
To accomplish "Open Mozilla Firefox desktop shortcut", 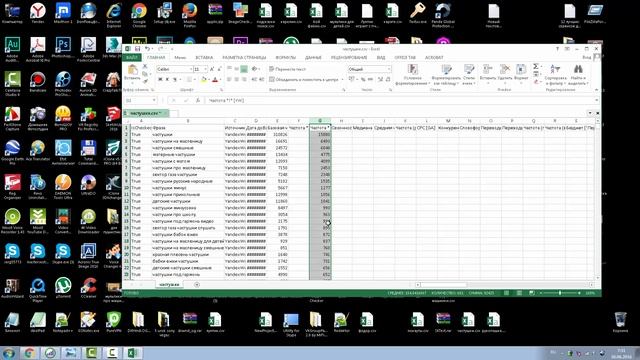I will 190,14.
